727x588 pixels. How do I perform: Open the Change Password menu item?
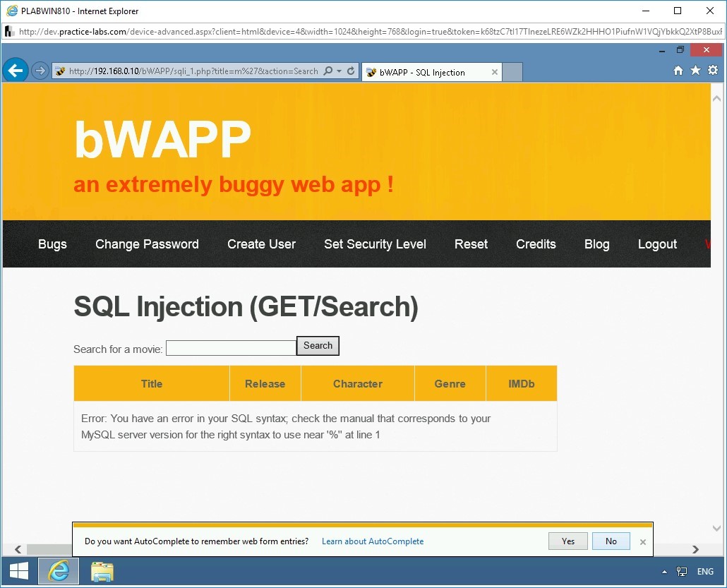[147, 244]
